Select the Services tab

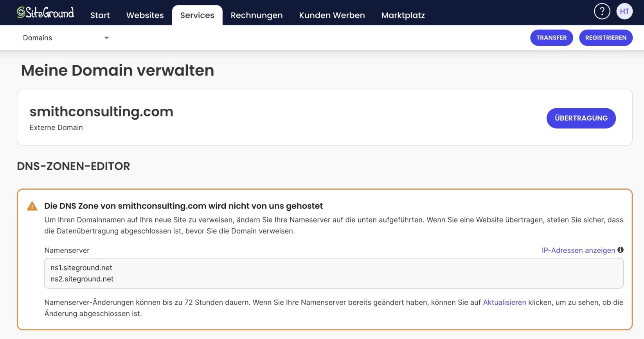click(197, 15)
